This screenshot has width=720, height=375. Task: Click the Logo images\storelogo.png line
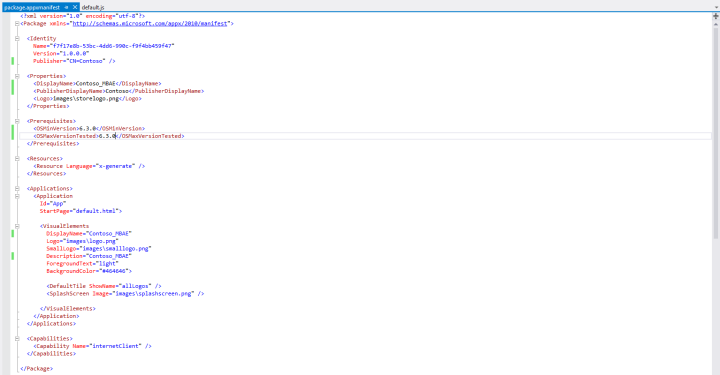87,99
